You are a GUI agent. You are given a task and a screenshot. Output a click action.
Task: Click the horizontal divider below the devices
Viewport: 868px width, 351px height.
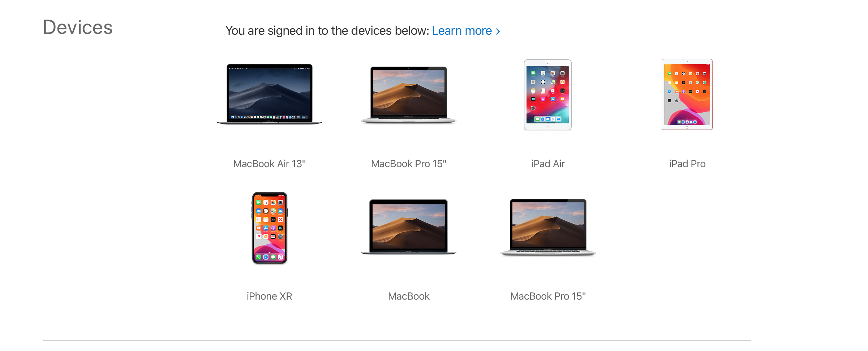(397, 340)
